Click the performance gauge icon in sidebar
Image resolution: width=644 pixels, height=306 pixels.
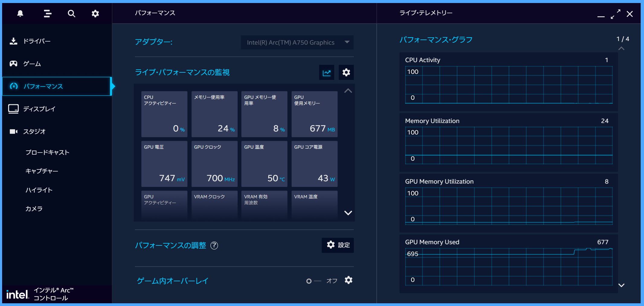(14, 86)
